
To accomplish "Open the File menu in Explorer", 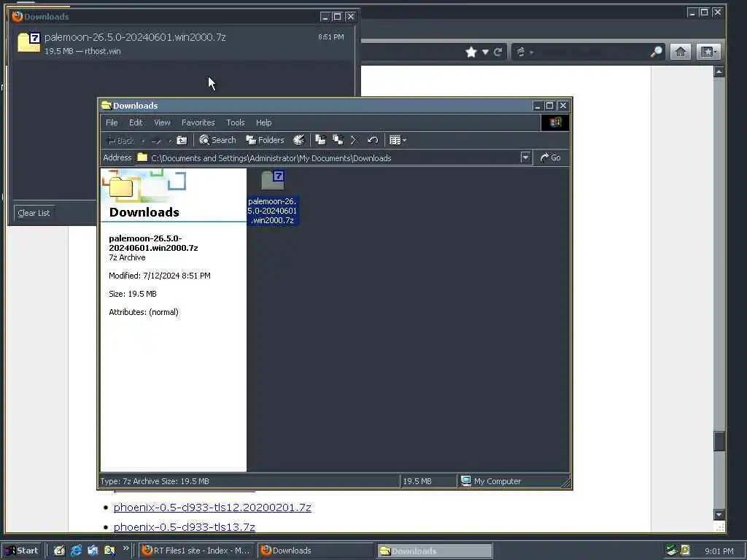I will pyautogui.click(x=112, y=122).
